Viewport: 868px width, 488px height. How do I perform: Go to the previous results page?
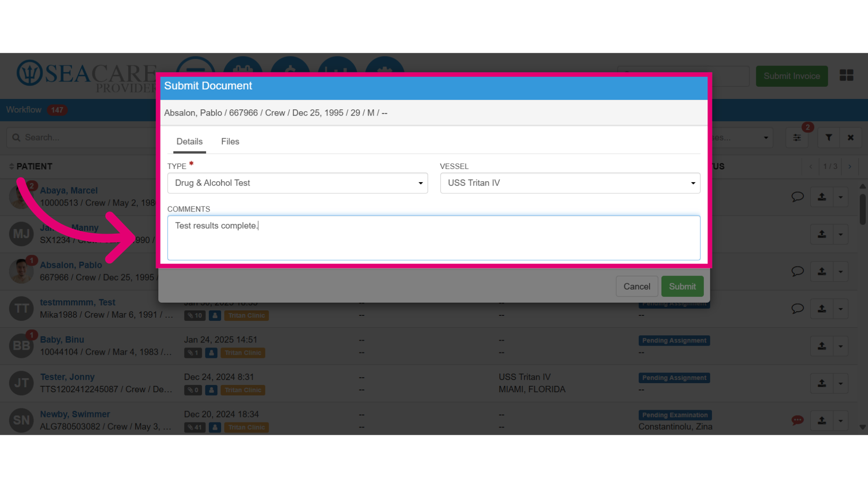pyautogui.click(x=811, y=167)
